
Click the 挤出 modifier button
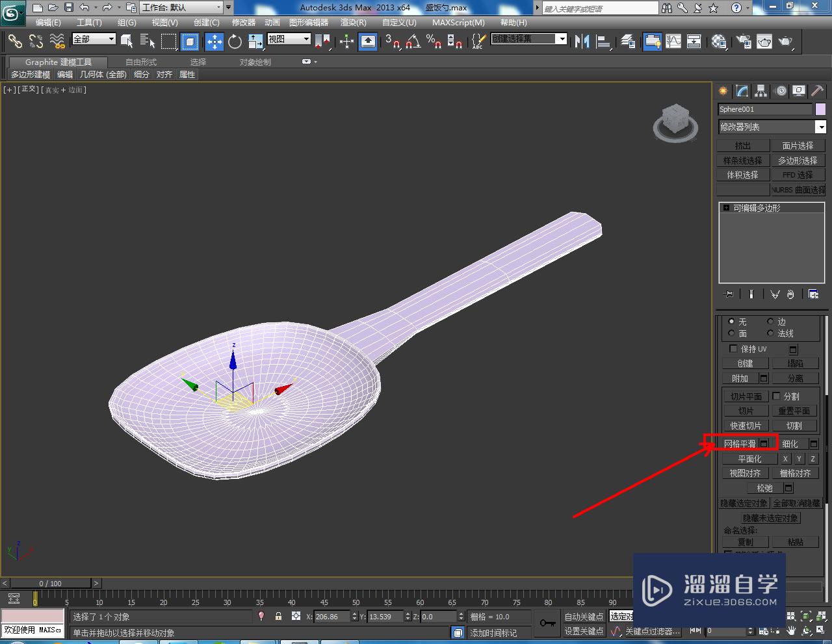pyautogui.click(x=742, y=146)
